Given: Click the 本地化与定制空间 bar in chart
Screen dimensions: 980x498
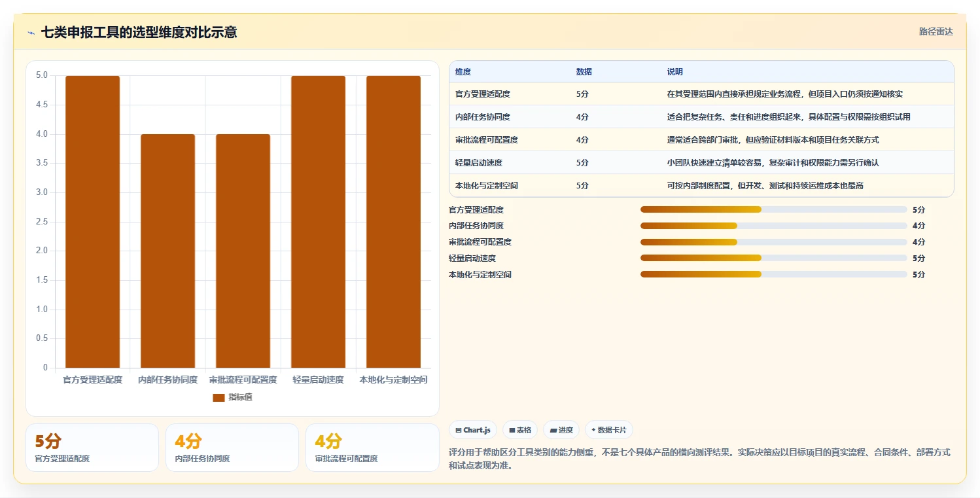Looking at the screenshot, I should click(x=393, y=222).
